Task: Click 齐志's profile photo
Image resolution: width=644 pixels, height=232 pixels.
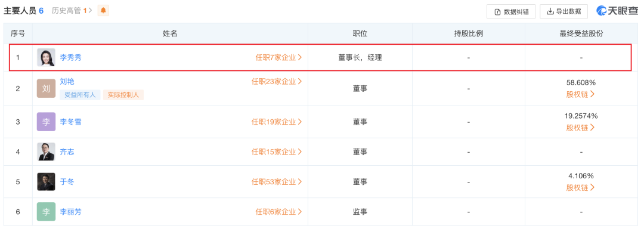Action: click(x=46, y=152)
